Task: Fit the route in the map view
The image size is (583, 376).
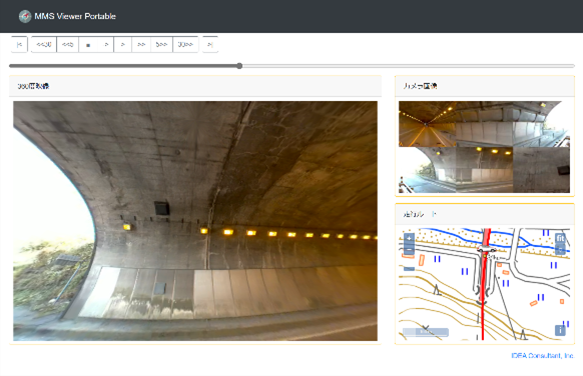Action: [560, 238]
